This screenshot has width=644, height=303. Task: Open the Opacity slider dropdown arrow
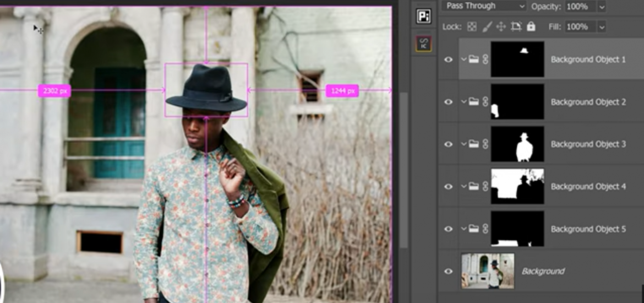click(x=602, y=7)
